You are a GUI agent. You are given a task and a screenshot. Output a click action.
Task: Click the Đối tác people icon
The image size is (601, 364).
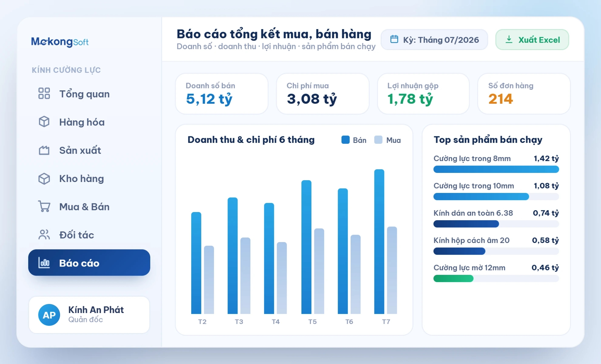click(44, 235)
